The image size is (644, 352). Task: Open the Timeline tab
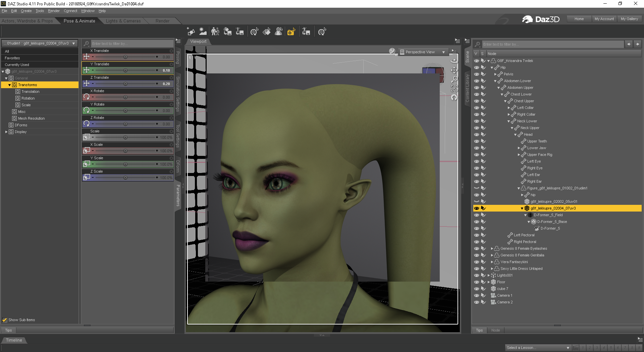pos(14,340)
